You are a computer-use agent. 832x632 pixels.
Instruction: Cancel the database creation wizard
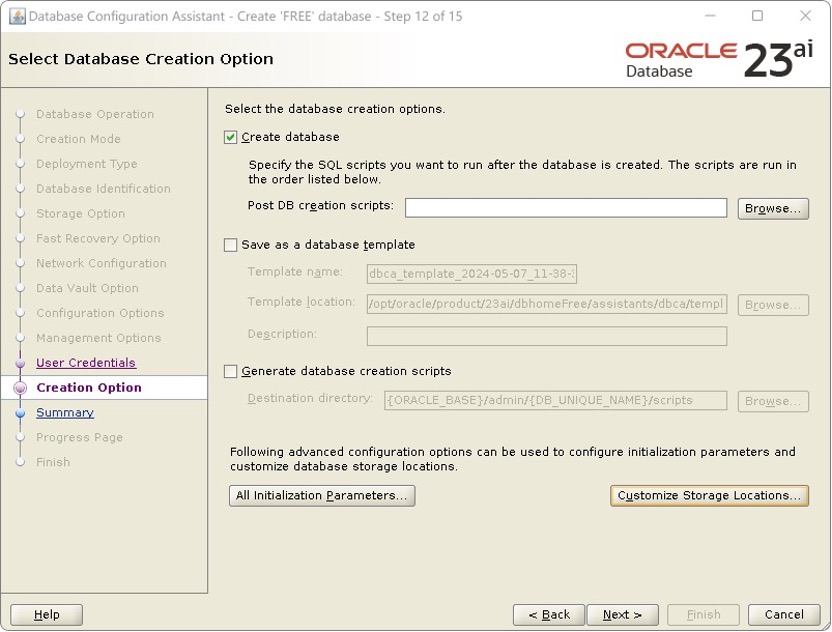click(784, 614)
